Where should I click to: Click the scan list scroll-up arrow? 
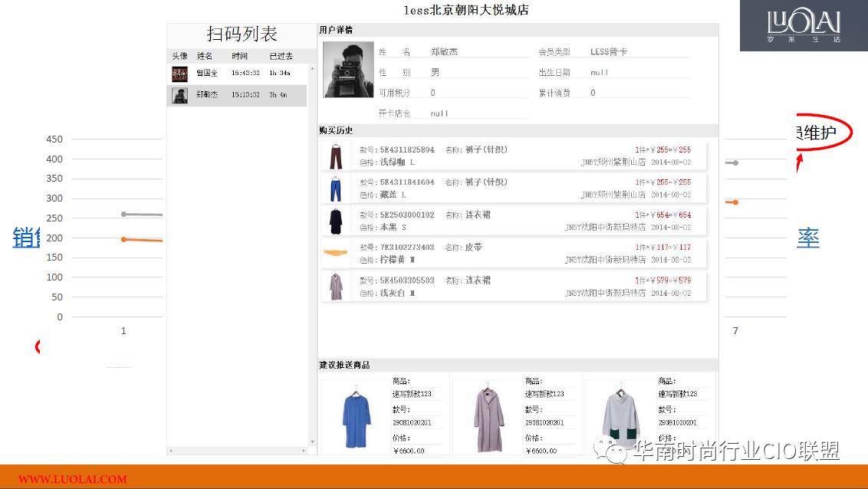(312, 68)
